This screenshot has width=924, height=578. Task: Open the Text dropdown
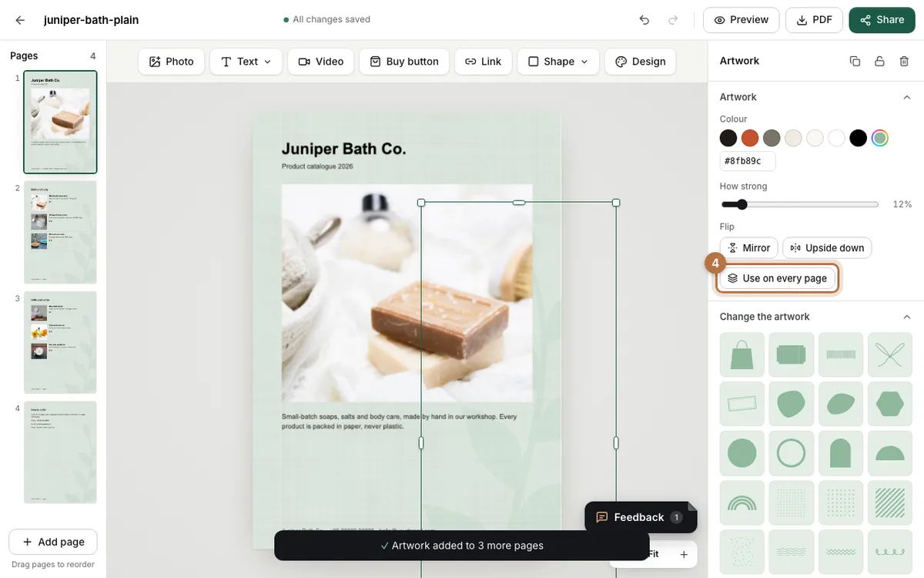tap(246, 62)
